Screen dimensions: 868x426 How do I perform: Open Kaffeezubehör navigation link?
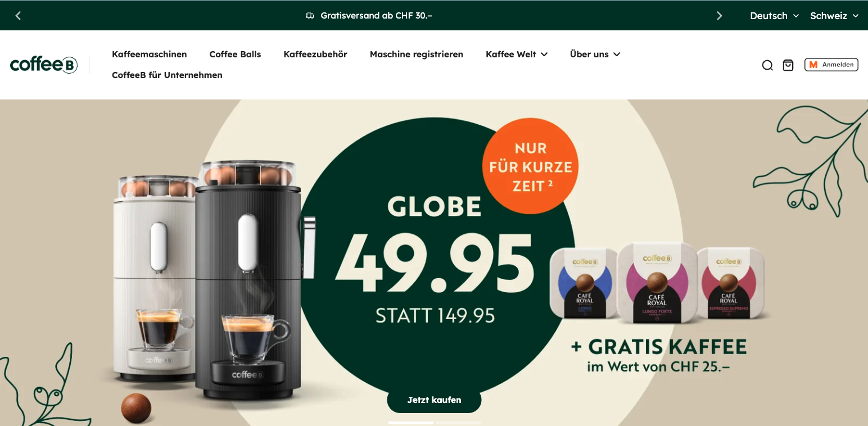click(315, 55)
